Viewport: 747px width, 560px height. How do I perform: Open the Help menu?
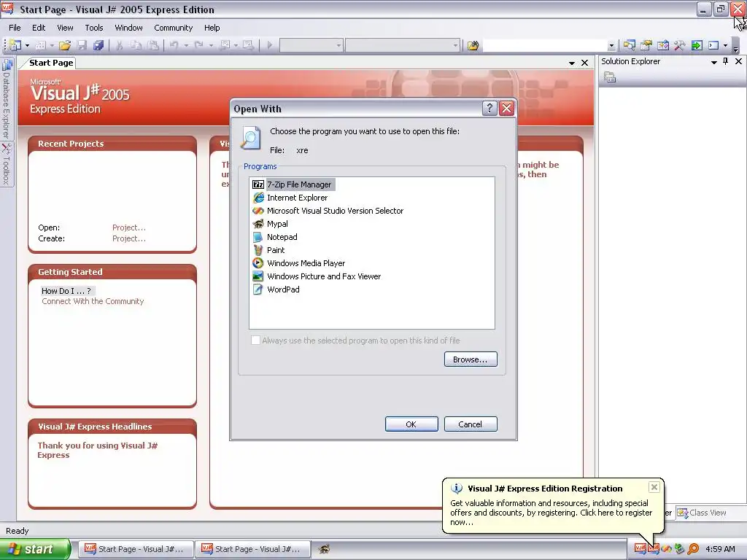tap(212, 28)
